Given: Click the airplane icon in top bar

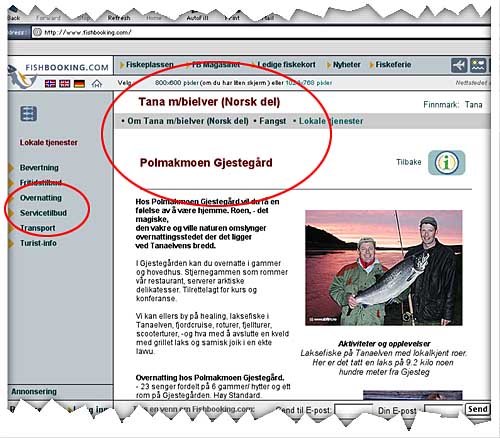Looking at the screenshot, I should (x=459, y=65).
